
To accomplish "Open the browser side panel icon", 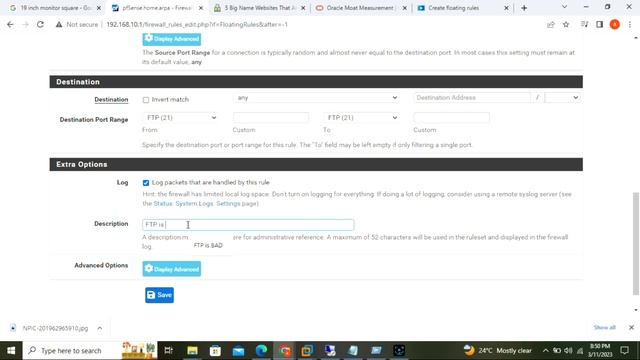I will pyautogui.click(x=599, y=24).
